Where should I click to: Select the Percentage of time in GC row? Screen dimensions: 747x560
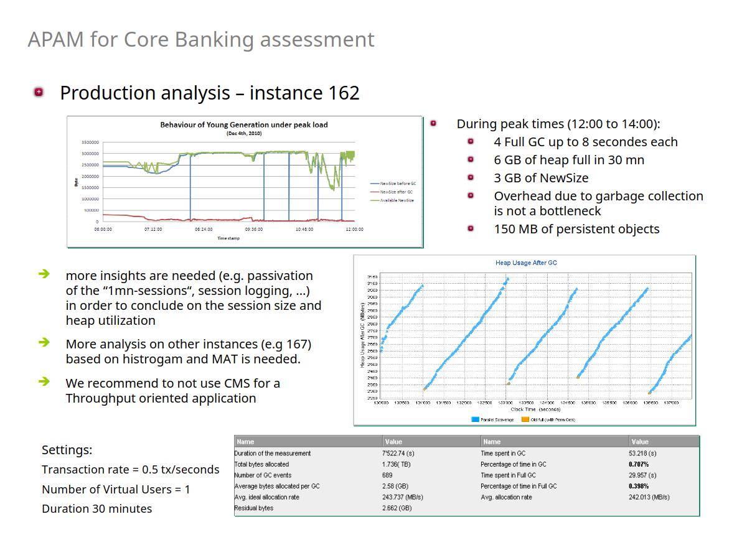(513, 464)
